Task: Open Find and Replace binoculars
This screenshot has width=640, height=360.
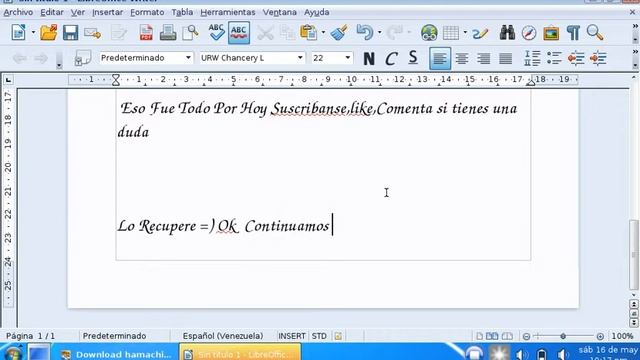Action: pos(507,33)
